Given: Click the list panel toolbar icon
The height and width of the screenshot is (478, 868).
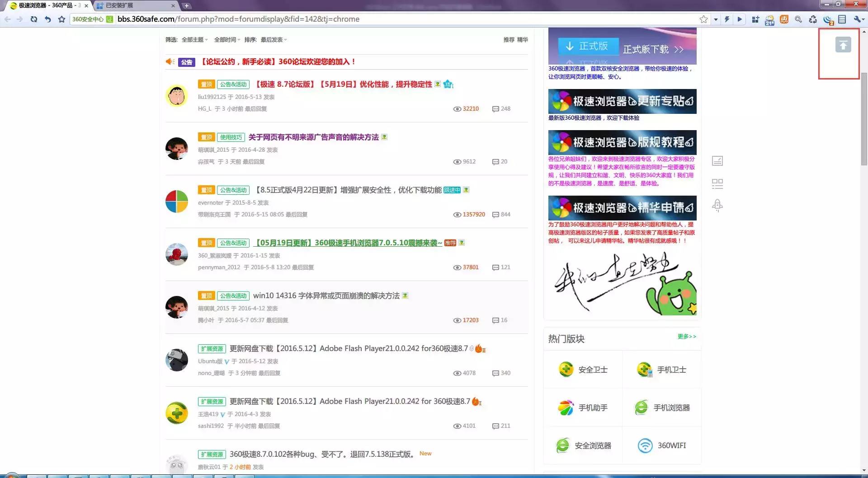Looking at the screenshot, I should [842, 19].
